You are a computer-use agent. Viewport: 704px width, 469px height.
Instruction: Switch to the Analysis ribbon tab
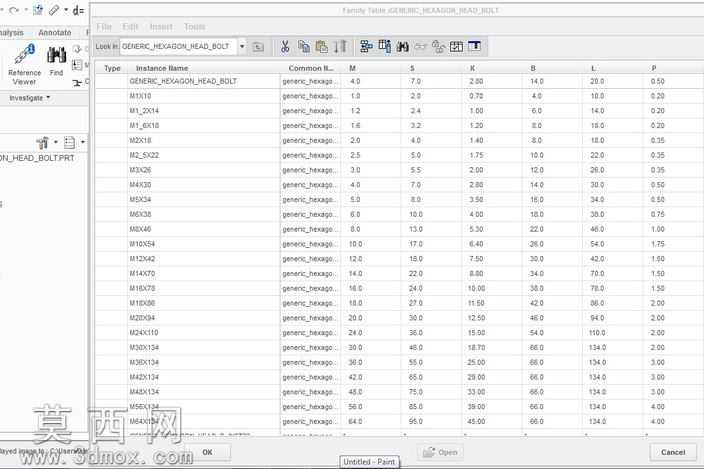pyautogui.click(x=12, y=33)
